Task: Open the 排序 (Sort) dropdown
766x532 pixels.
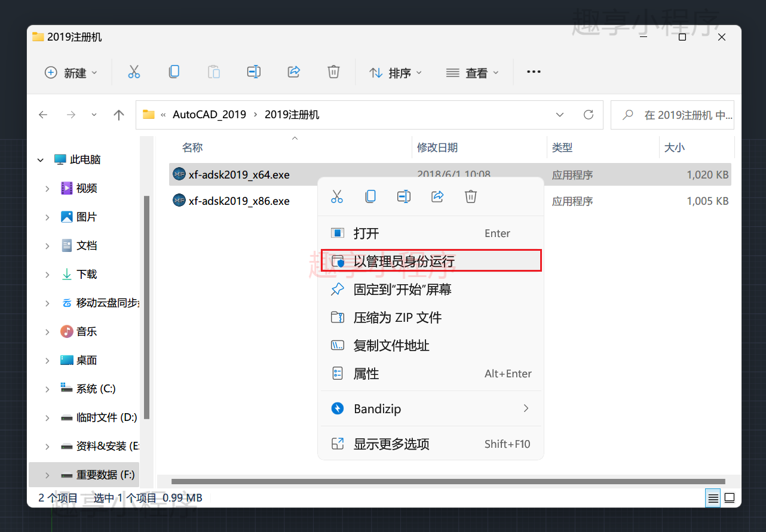Action: pos(396,73)
